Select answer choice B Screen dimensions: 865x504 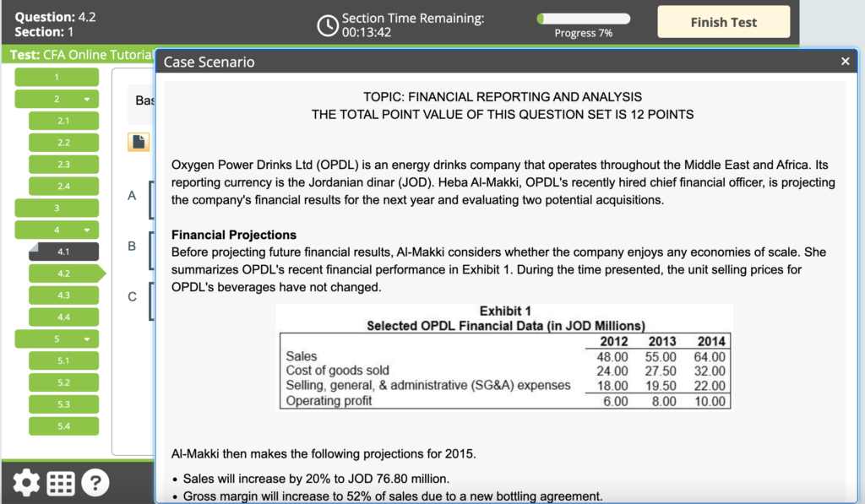[x=131, y=246]
